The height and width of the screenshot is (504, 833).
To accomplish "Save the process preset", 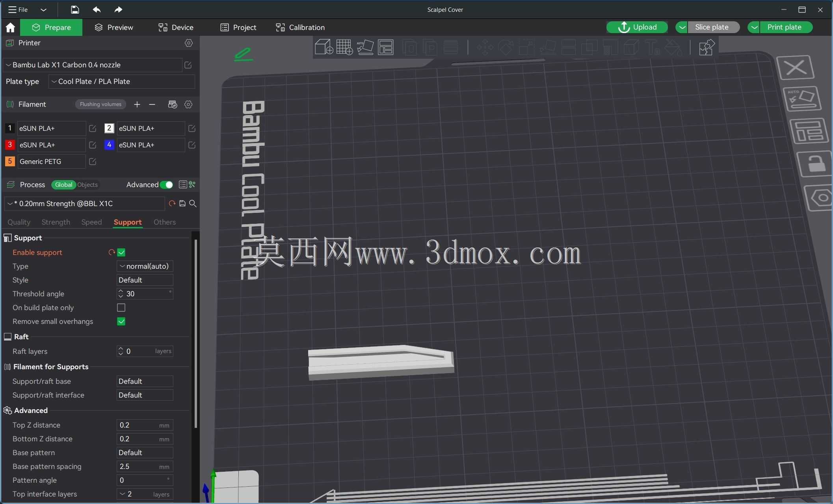I will (182, 204).
